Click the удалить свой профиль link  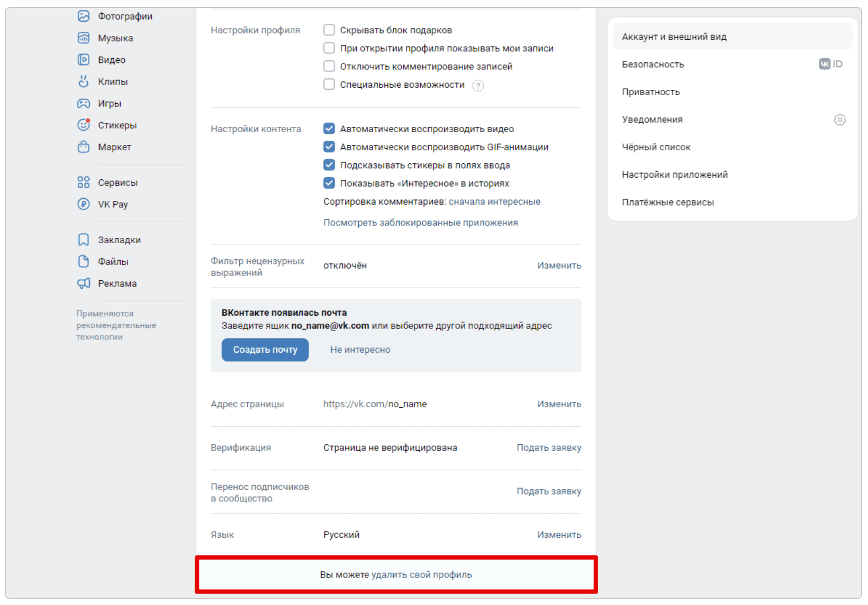[x=421, y=575]
